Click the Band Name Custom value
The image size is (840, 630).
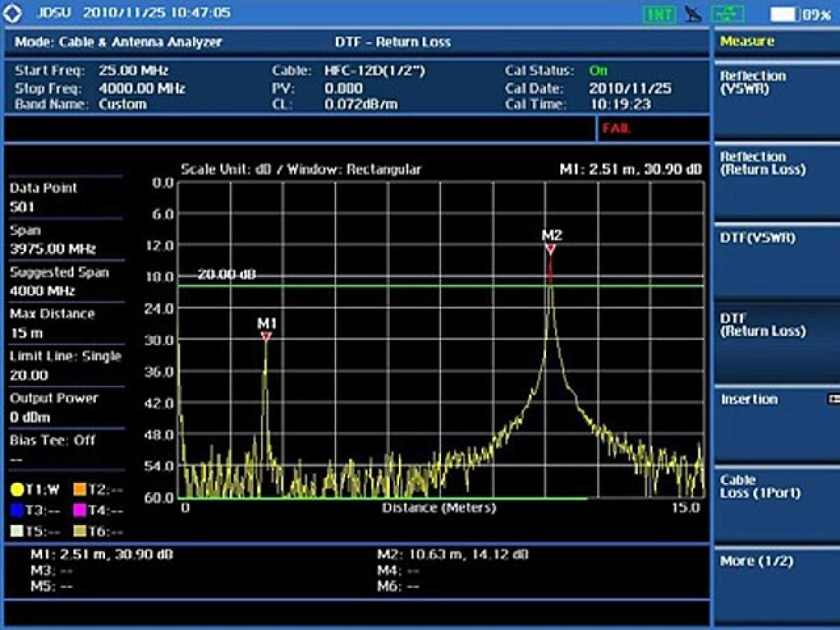tap(122, 104)
